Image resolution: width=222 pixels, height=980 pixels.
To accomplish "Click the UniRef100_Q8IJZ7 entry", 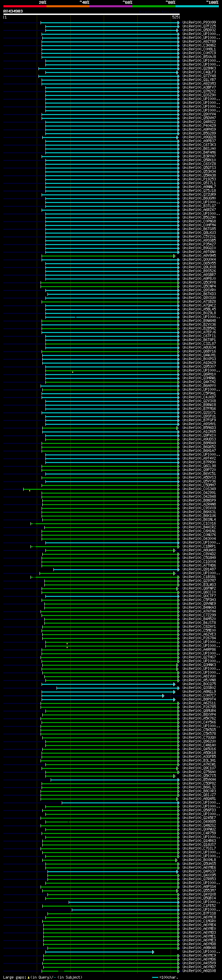I will [199, 795].
